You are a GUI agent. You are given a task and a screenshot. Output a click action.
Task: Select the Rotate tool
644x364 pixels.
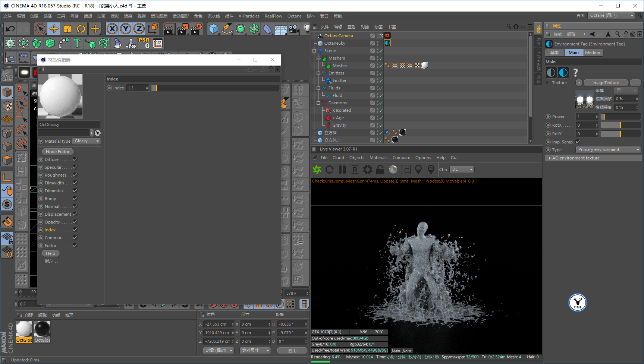[81, 29]
